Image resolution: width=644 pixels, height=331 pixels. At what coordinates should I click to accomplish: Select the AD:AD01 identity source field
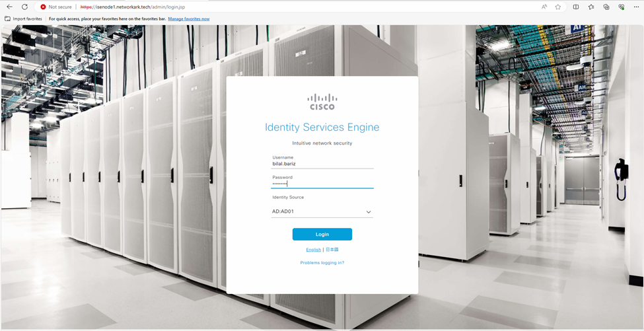[x=317, y=212]
